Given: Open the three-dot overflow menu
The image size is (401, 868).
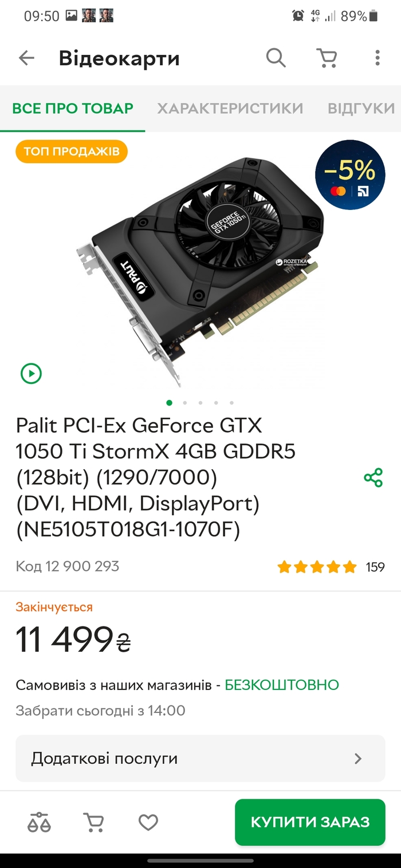Looking at the screenshot, I should (377, 58).
